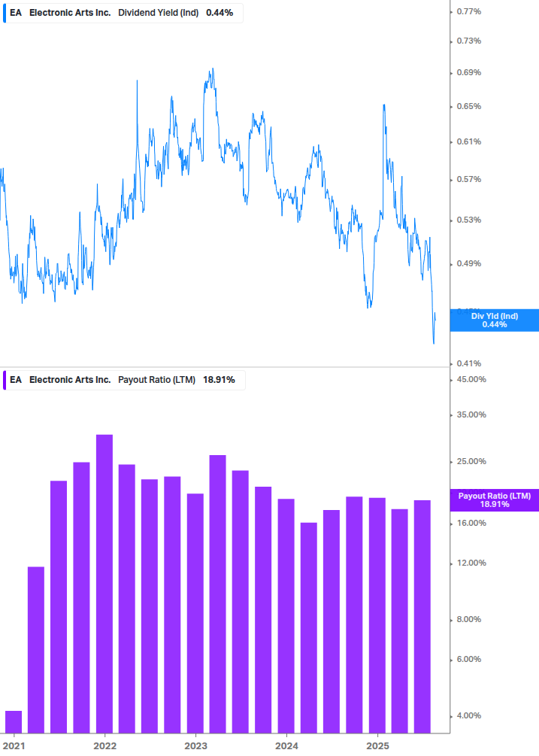Click the 2022 label on the time axis
The image size is (539, 756).
[104, 746]
